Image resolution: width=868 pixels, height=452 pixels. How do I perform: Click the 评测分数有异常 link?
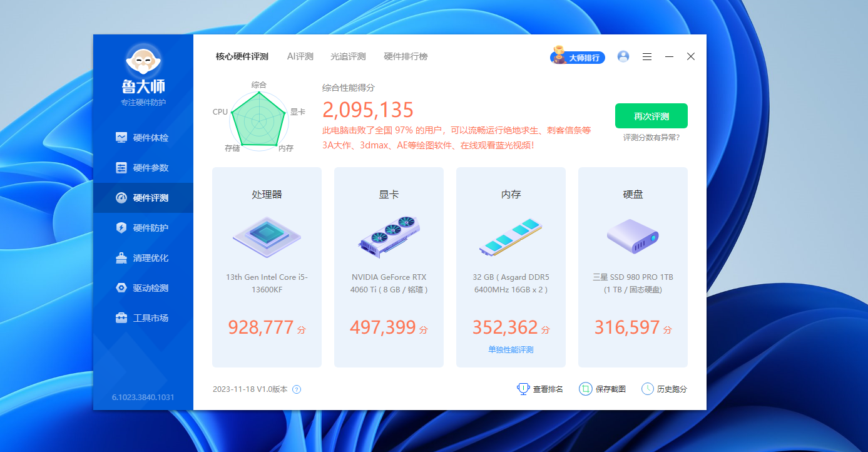pyautogui.click(x=651, y=136)
